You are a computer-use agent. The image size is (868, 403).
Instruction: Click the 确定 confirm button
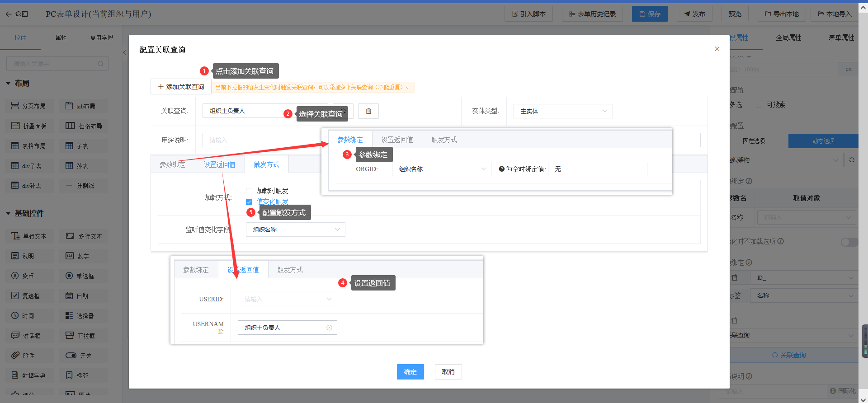(410, 372)
